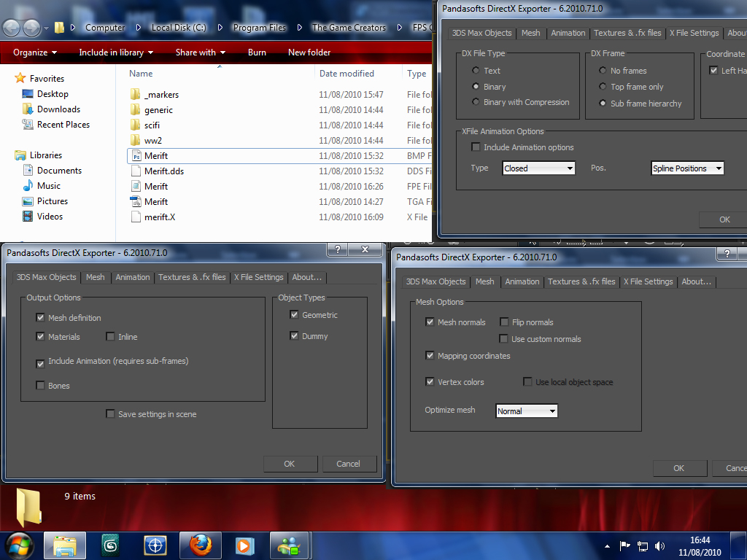Expand the breadcrumb arrow after Computer

(139, 28)
